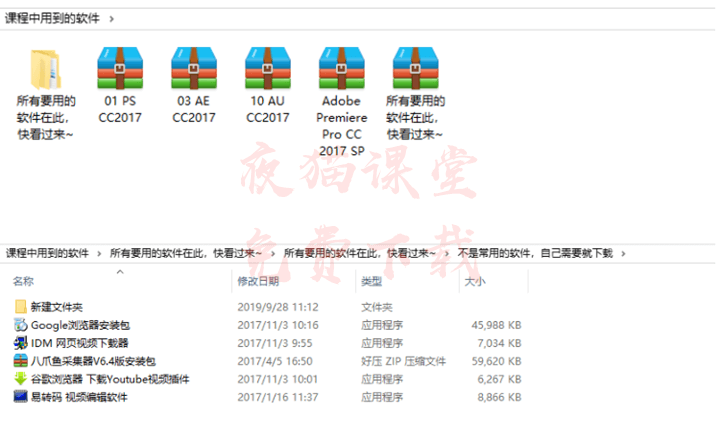Select Google浏览器安装包 file name
The height and width of the screenshot is (438, 720).
pos(80,325)
